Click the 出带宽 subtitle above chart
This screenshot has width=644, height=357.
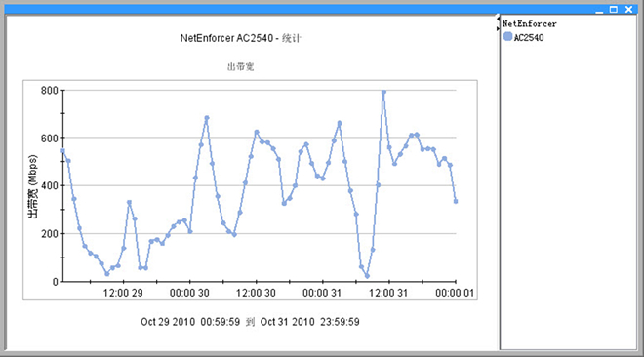tap(241, 67)
